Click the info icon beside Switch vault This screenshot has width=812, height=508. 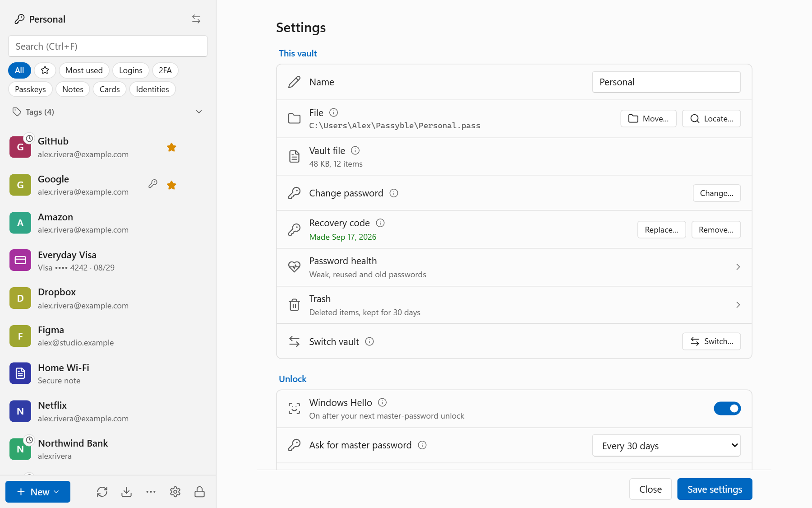click(x=369, y=341)
